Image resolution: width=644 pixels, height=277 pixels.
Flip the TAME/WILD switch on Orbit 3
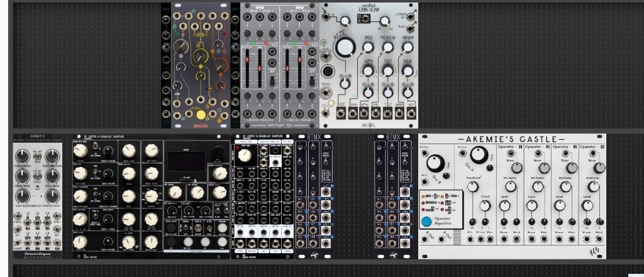click(x=37, y=175)
